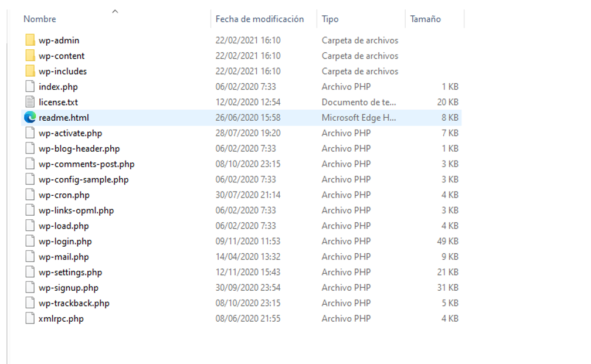Click the Edge icon beside readme.html

[x=30, y=118]
